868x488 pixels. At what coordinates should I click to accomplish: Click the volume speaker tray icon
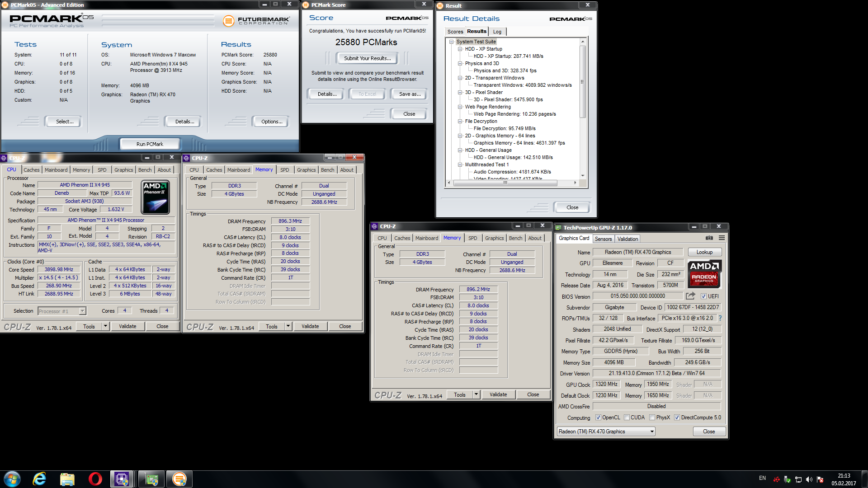(x=809, y=479)
